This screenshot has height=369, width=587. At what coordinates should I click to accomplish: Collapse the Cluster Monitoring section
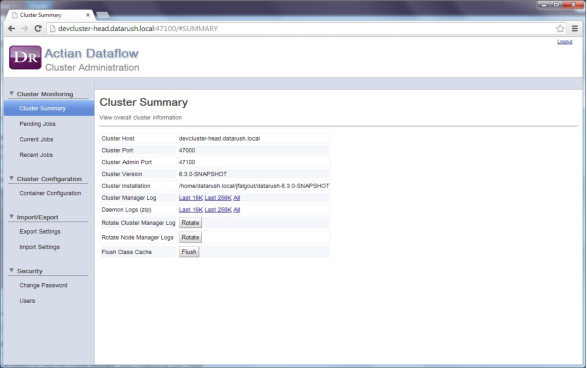click(x=11, y=94)
